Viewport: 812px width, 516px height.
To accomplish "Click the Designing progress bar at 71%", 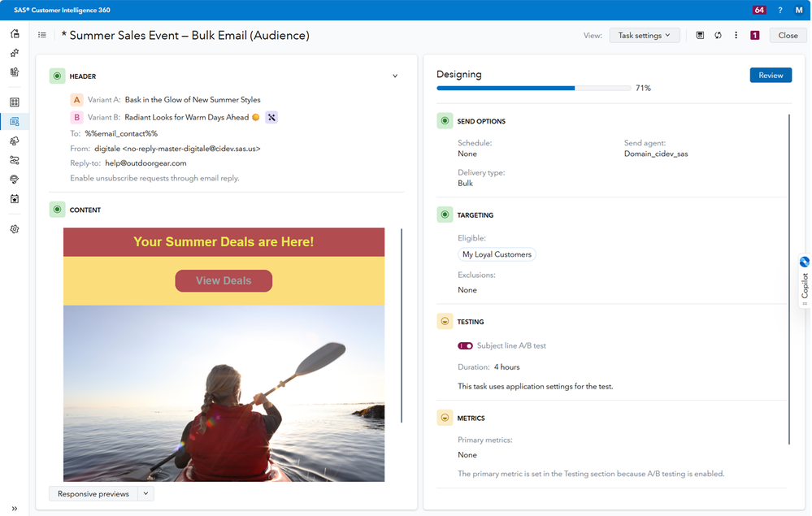I will click(533, 88).
